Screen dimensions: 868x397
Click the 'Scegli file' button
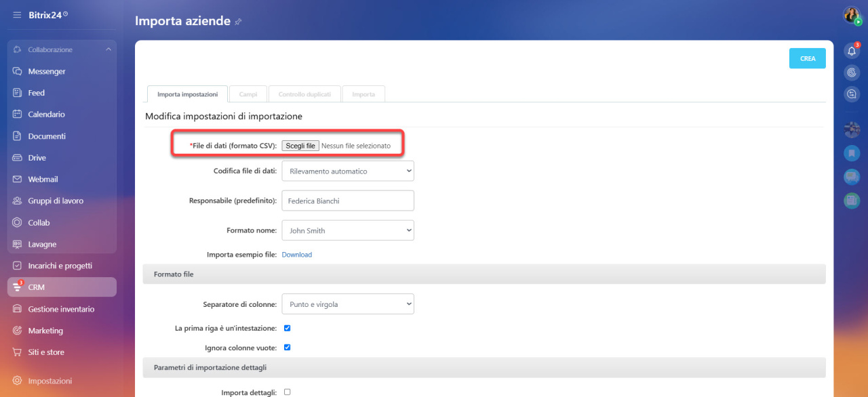tap(300, 146)
